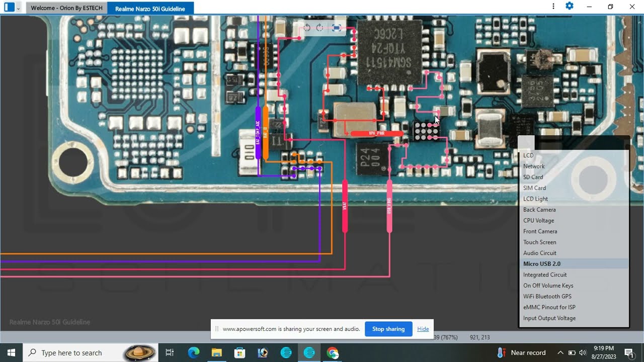This screenshot has height=362, width=644.
Task: Open Google Chrome from taskbar
Action: tap(333, 352)
